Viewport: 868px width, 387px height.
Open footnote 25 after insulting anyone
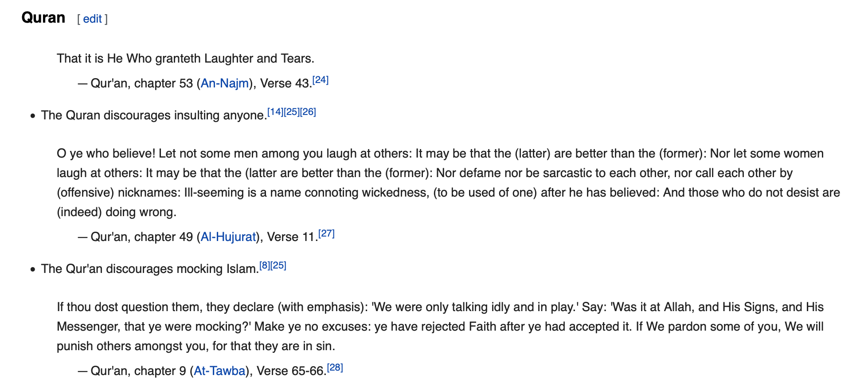tap(292, 112)
